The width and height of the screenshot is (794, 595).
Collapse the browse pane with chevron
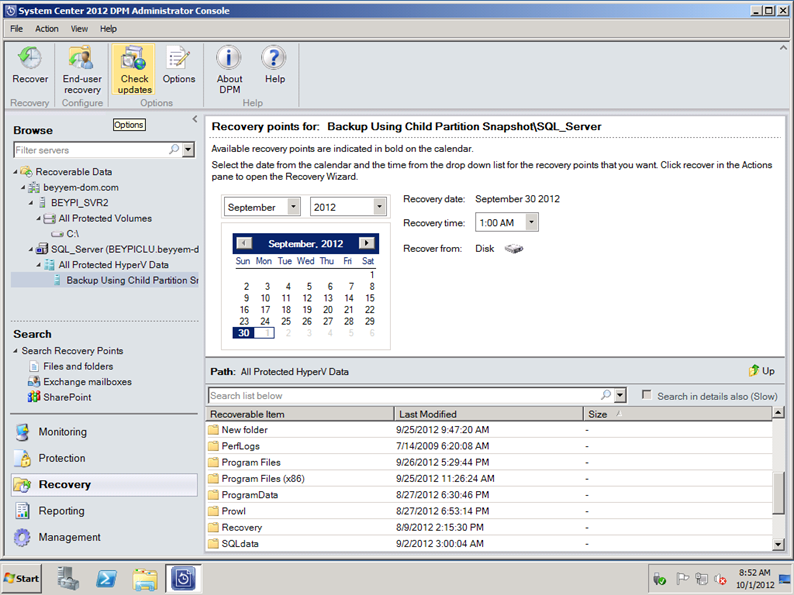click(x=195, y=119)
